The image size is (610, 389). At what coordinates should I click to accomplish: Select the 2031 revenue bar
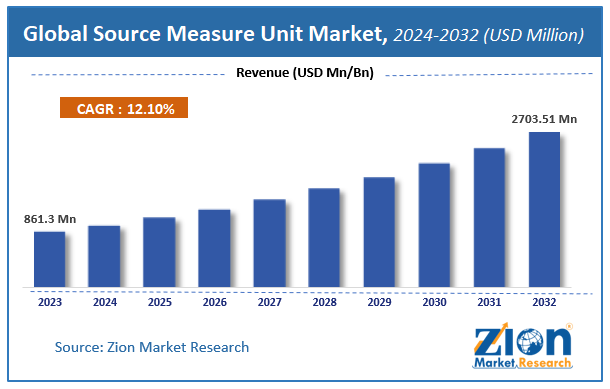tap(489, 218)
